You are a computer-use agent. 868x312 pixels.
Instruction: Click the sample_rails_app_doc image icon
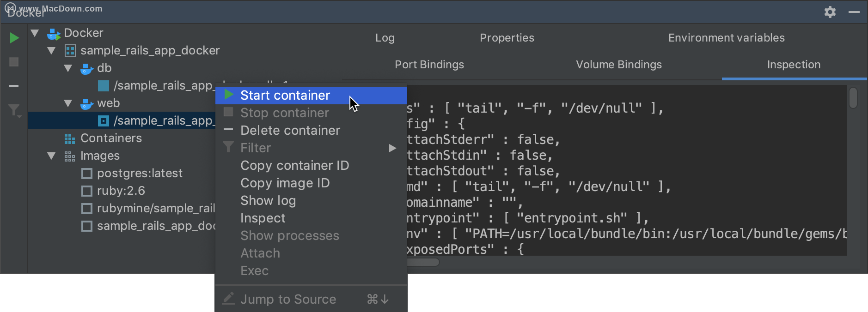pyautogui.click(x=86, y=226)
